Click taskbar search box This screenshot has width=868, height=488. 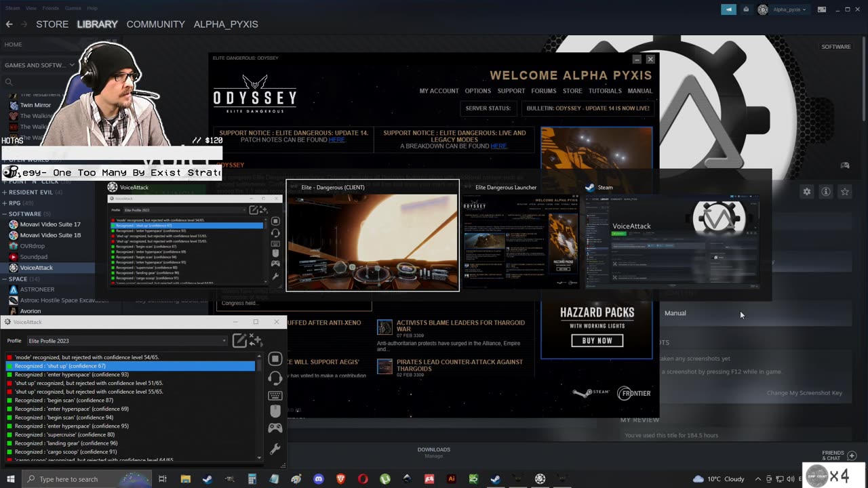click(x=88, y=479)
